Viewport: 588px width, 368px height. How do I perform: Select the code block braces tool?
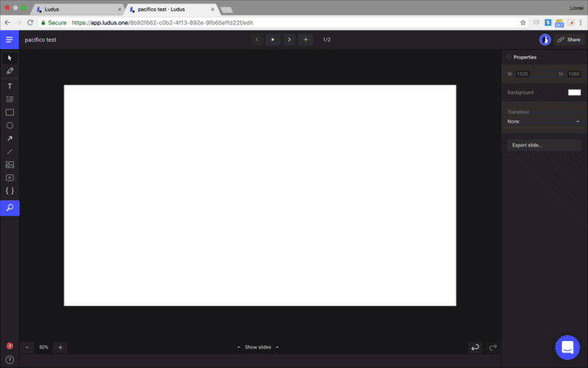point(10,191)
